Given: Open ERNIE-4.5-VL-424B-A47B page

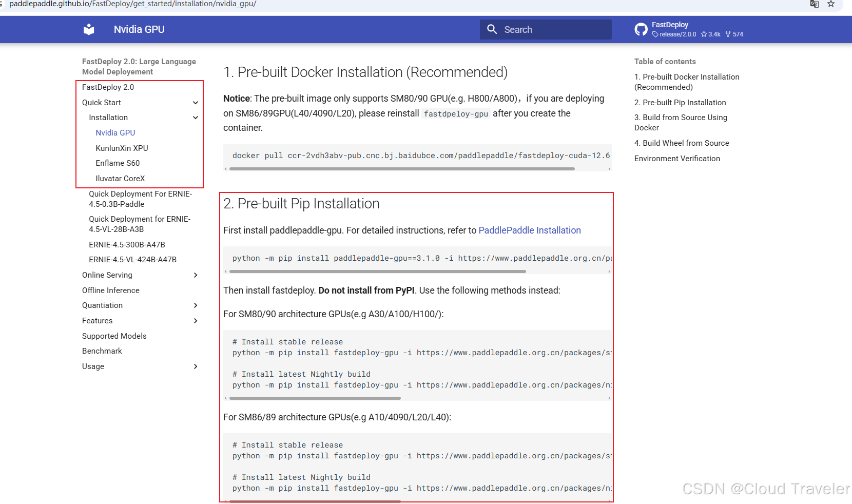Looking at the screenshot, I should pyautogui.click(x=132, y=260).
